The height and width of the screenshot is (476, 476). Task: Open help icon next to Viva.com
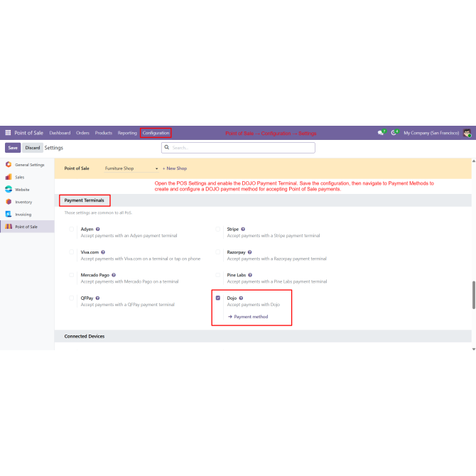pyautogui.click(x=103, y=252)
